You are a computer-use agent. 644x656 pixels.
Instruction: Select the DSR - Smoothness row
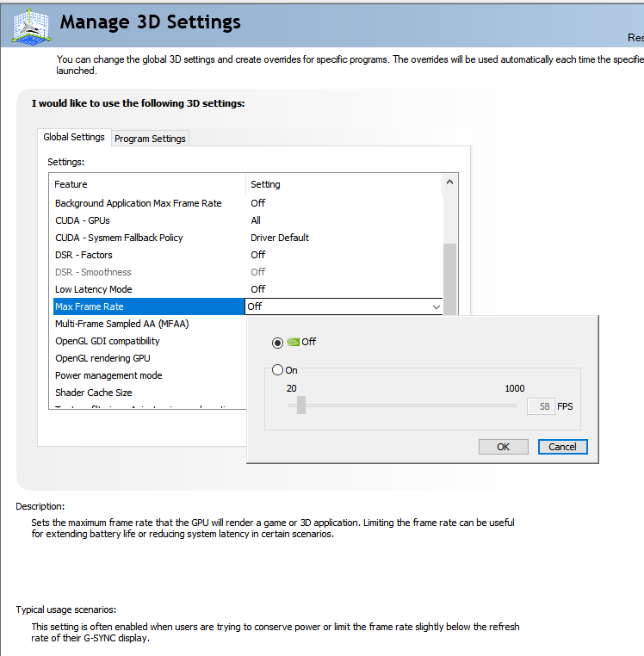pyautogui.click(x=248, y=272)
